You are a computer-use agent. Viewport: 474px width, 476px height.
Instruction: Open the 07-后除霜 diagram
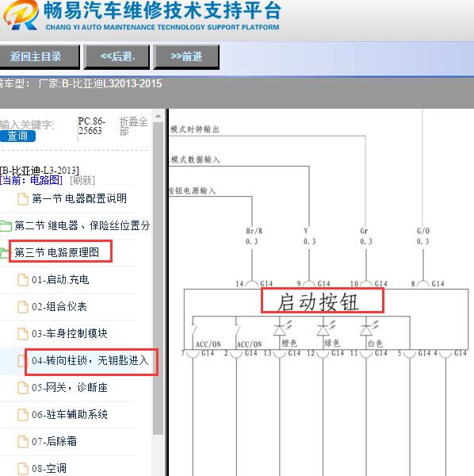coord(54,441)
